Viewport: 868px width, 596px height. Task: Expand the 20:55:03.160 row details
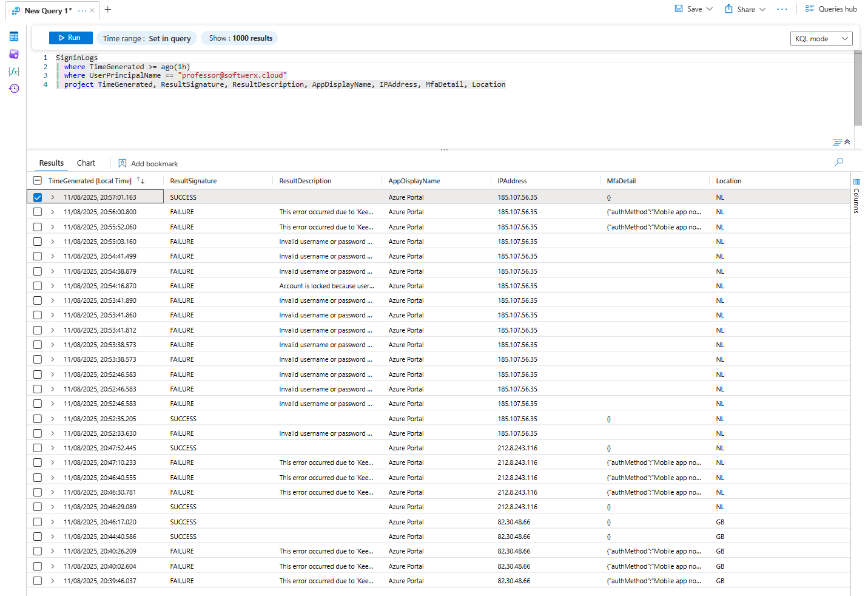coord(53,242)
